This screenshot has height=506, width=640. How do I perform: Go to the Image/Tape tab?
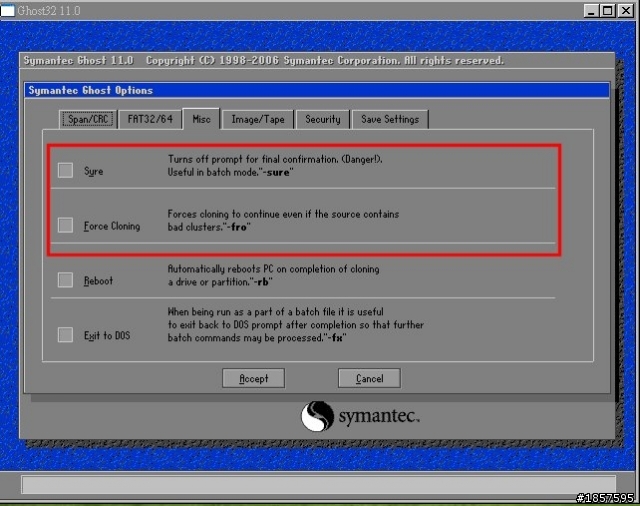(x=258, y=120)
